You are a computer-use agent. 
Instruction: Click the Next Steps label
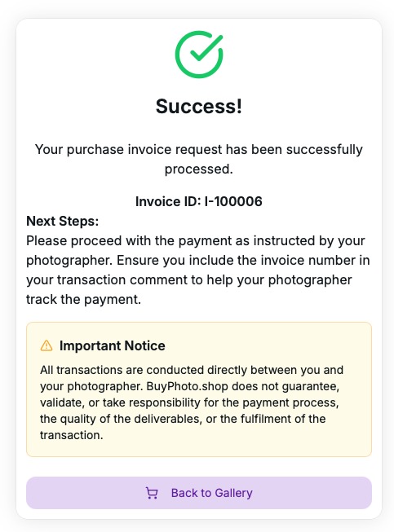point(63,222)
